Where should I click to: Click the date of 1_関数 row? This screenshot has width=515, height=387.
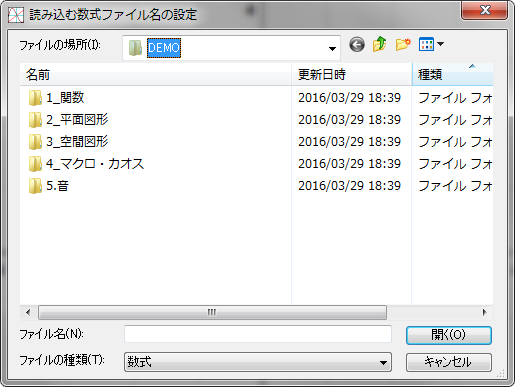[x=349, y=98]
